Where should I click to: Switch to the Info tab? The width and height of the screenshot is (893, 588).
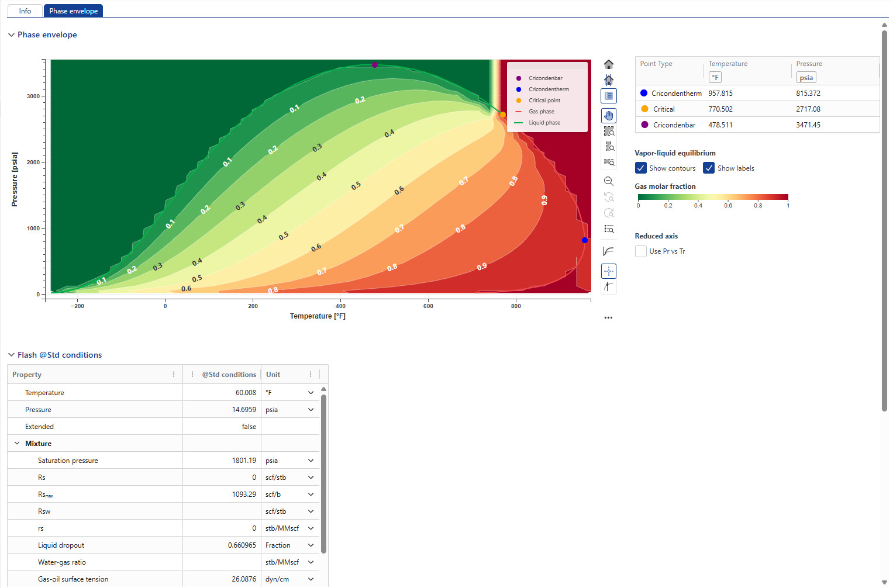[25, 11]
